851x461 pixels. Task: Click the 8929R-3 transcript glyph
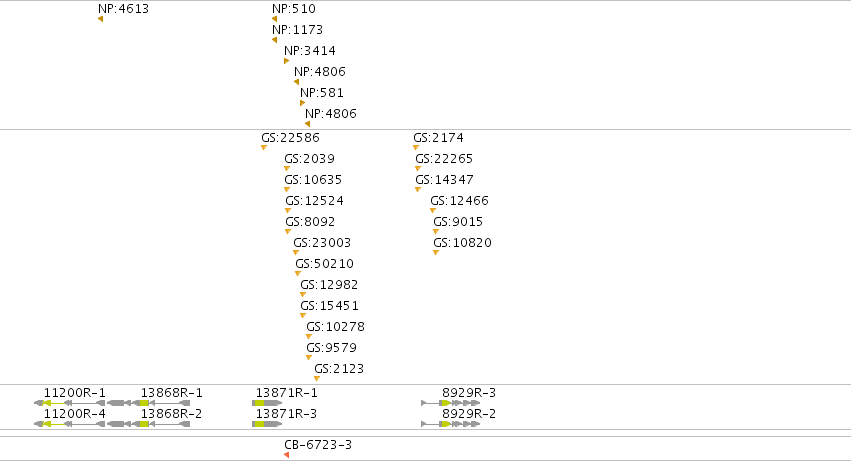coord(451,403)
